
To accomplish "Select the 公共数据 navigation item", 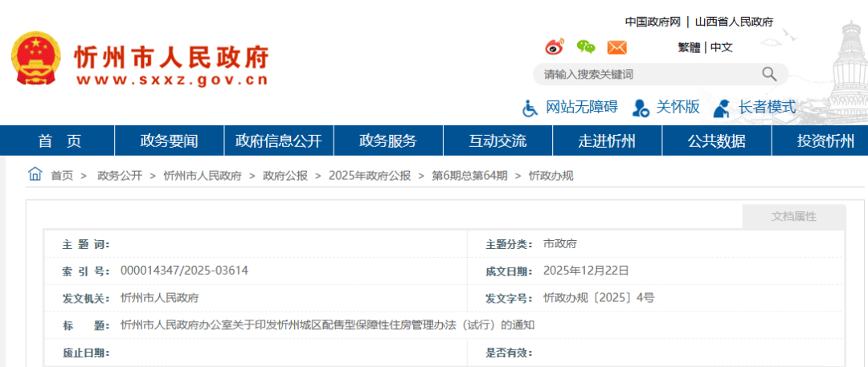I will pos(716,141).
